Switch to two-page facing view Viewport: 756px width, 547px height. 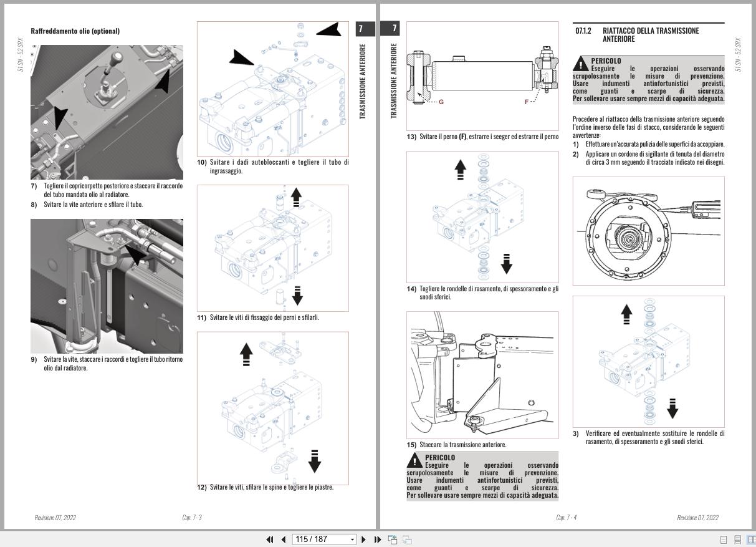(x=751, y=540)
